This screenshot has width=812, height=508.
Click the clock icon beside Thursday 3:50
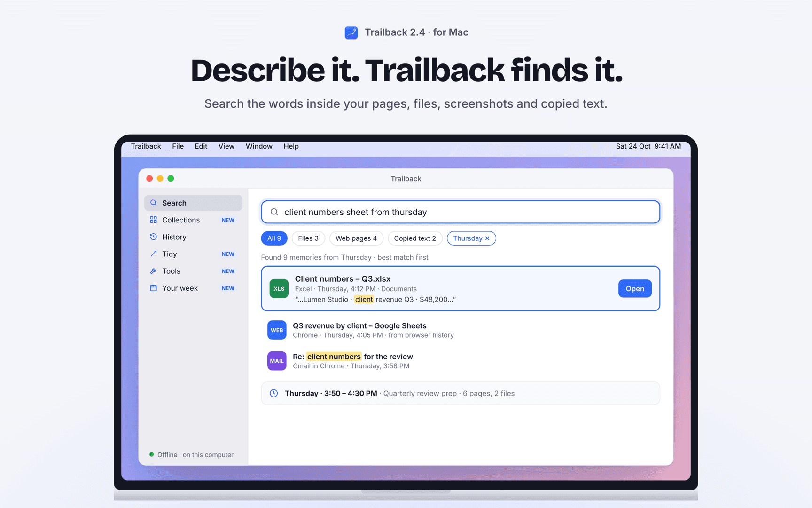273,393
